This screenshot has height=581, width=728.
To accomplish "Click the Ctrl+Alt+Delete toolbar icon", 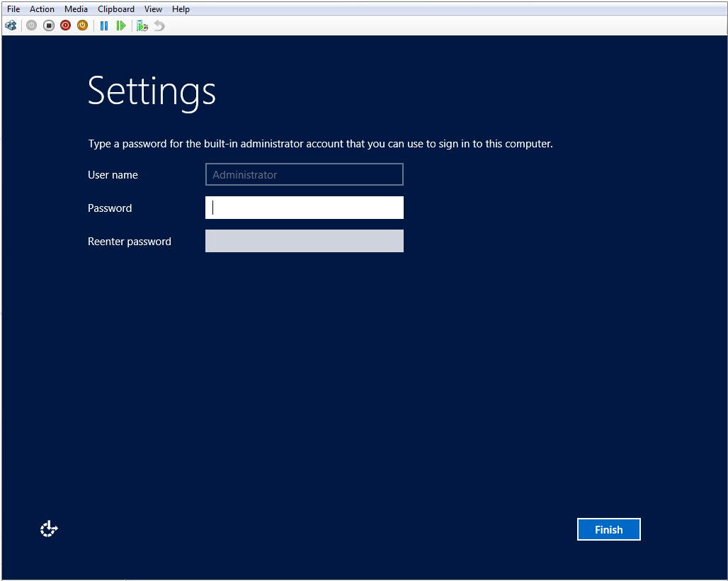I will tap(11, 26).
